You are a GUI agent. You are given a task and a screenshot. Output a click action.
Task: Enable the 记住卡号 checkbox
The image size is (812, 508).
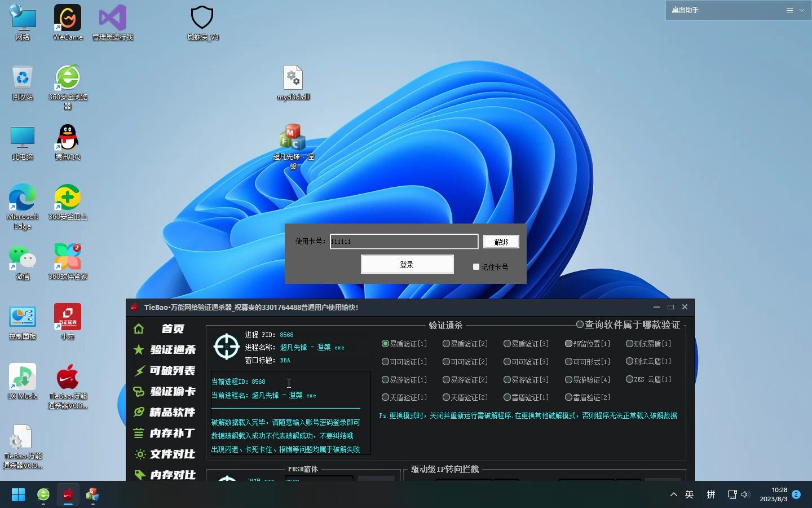[x=476, y=267]
